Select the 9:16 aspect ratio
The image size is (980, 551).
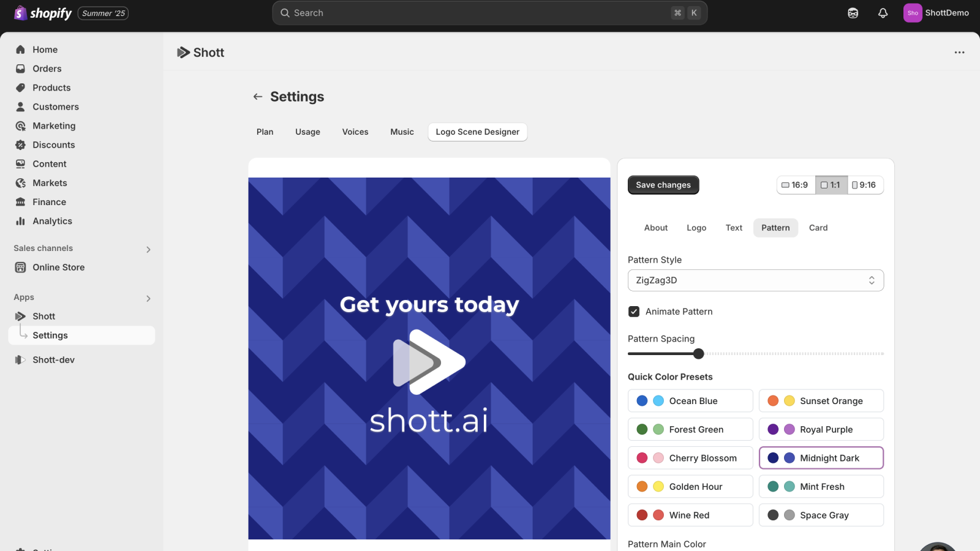[865, 185]
